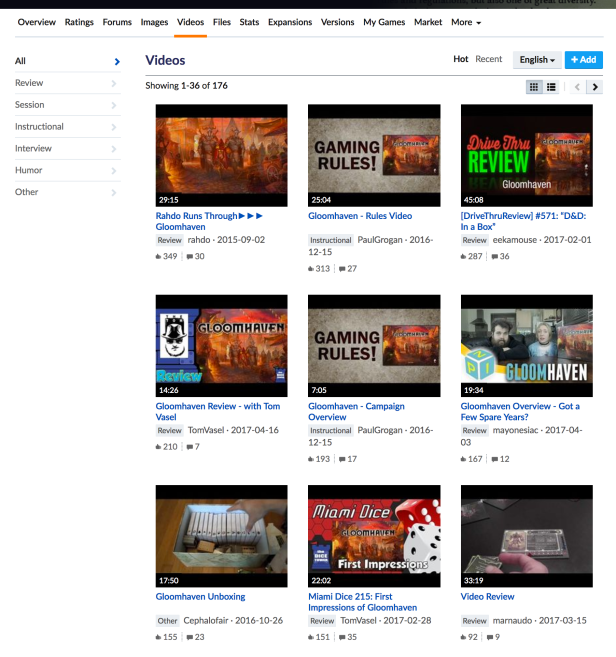The height and width of the screenshot is (657, 616).
Task: Click thumbs-up icon on DriveThruReview video
Action: point(463,256)
